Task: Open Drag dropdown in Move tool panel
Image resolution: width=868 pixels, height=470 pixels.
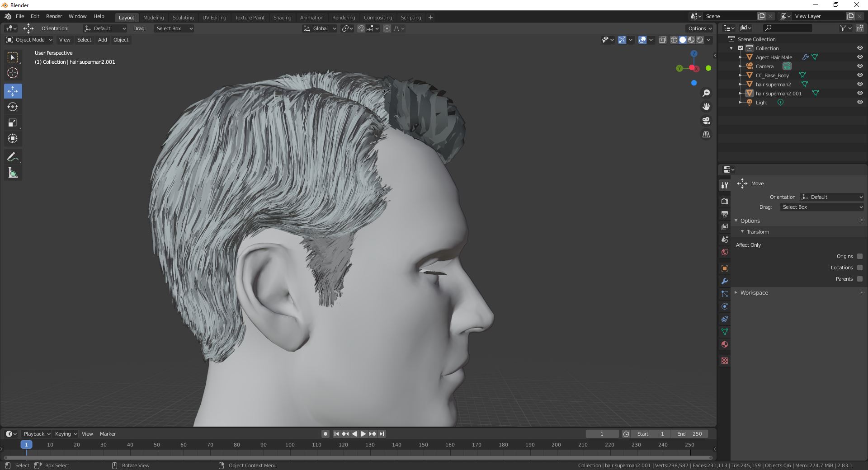Action: pyautogui.click(x=822, y=207)
